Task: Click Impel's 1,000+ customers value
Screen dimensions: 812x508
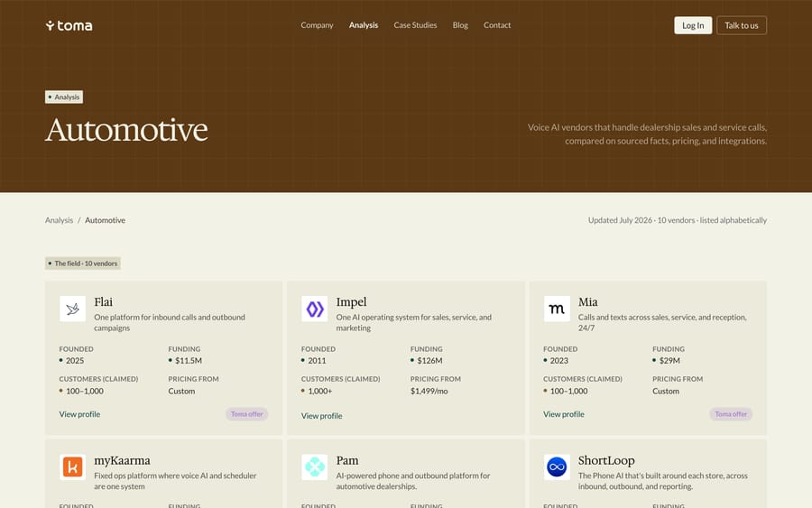Action: point(320,391)
